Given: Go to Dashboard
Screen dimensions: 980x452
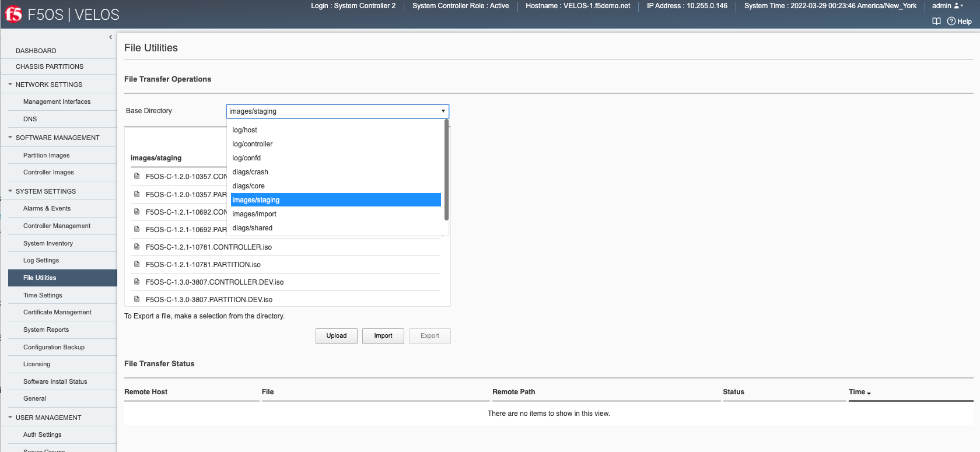Looking at the screenshot, I should [36, 51].
